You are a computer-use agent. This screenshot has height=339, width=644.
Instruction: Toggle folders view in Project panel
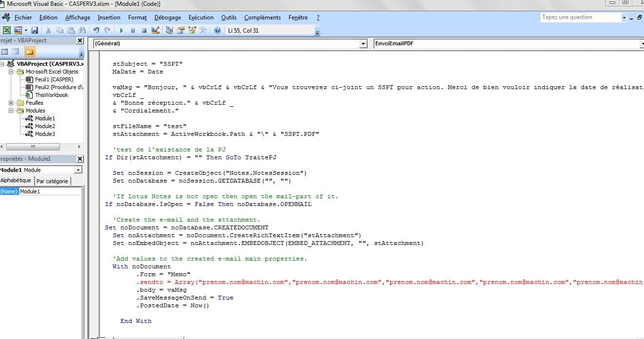click(x=29, y=52)
